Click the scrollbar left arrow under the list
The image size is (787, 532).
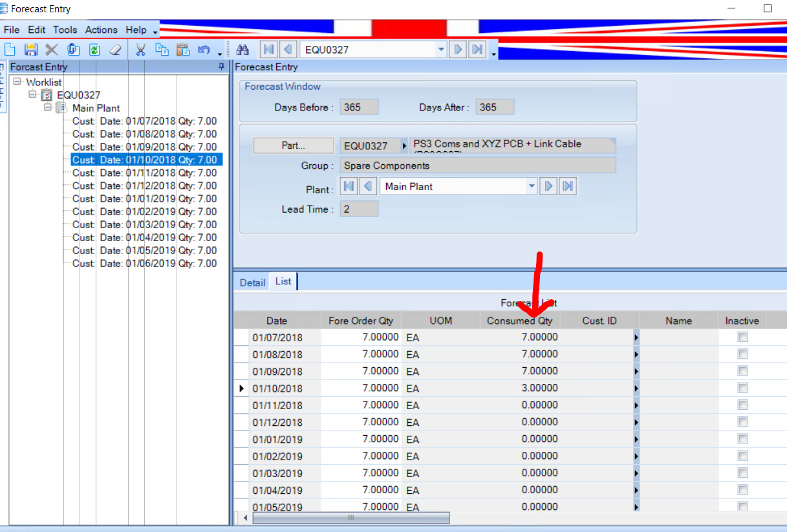[245, 518]
